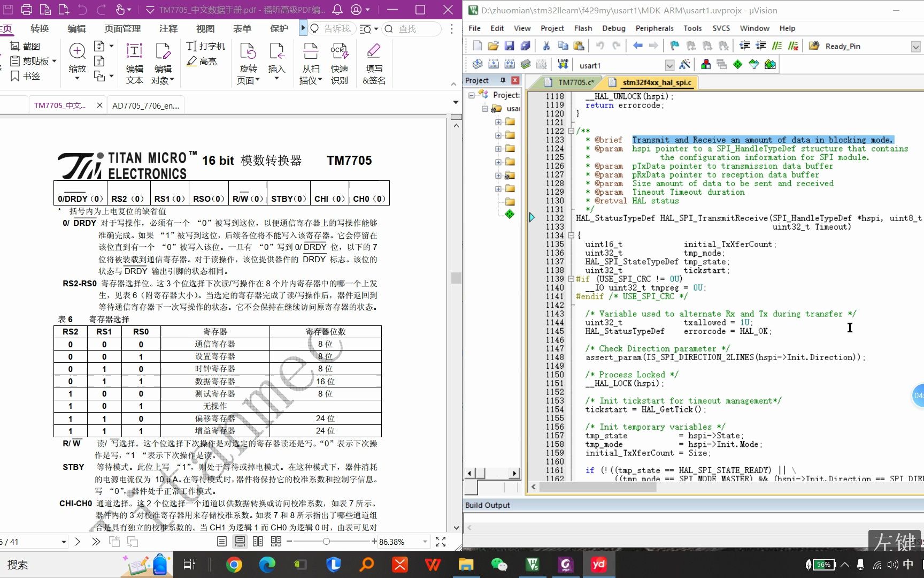This screenshot has height=578, width=924.
Task: Open the usart1 target dropdown
Action: pos(669,65)
